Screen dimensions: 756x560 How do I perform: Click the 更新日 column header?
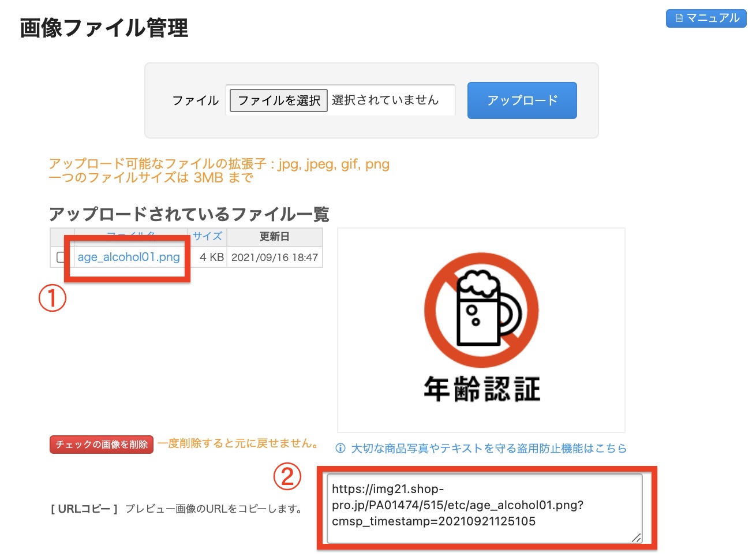[275, 236]
